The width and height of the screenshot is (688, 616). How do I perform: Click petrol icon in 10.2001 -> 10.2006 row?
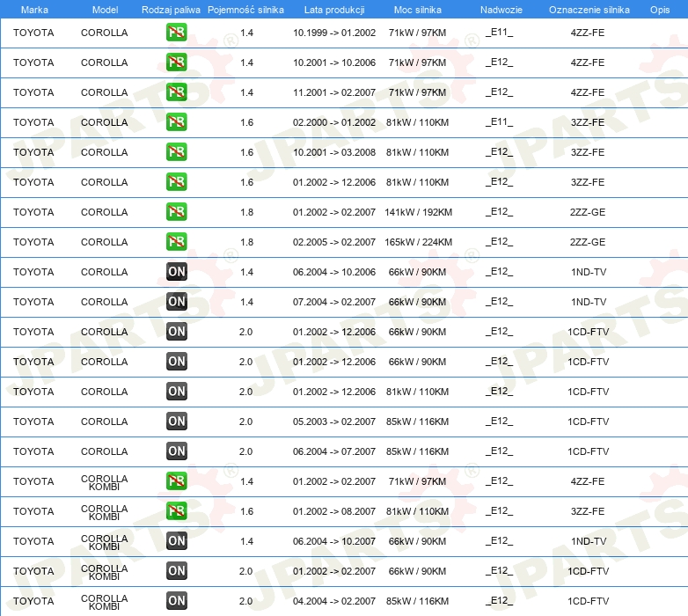point(176,62)
